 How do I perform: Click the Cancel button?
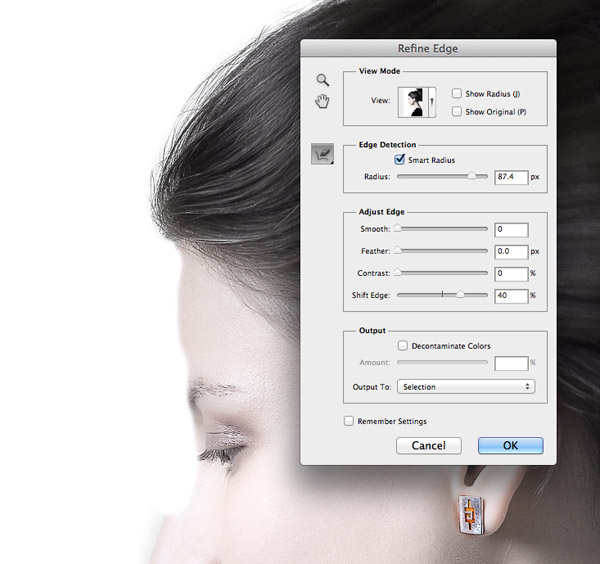point(429,445)
